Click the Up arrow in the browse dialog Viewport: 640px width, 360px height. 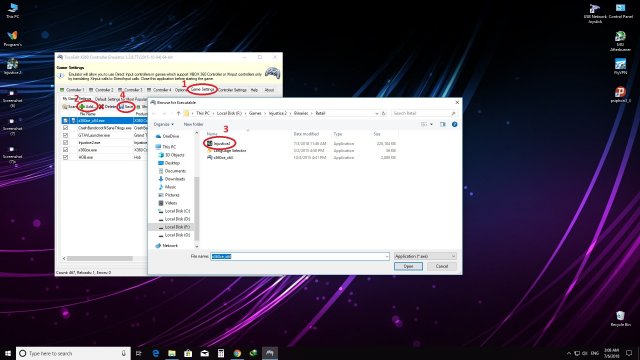pos(178,113)
